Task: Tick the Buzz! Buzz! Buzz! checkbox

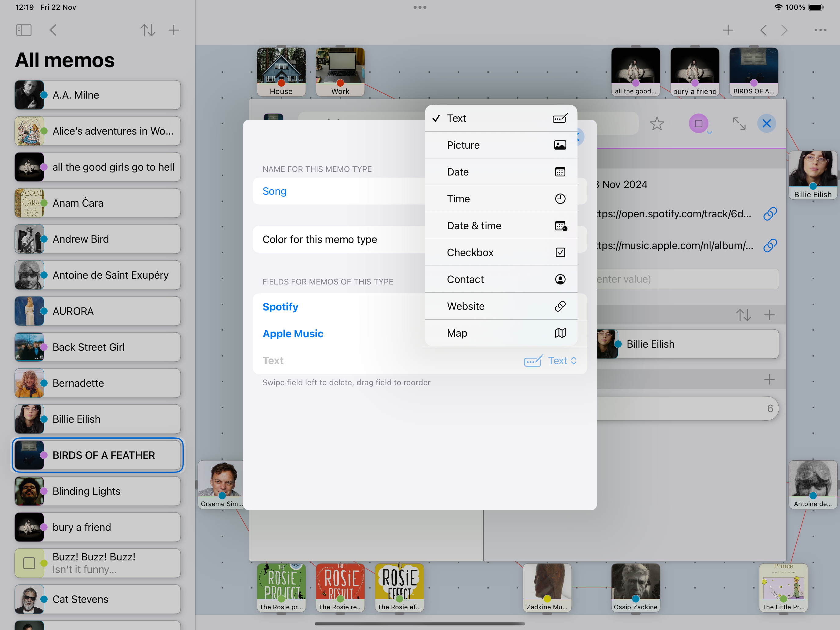Action: click(29, 563)
